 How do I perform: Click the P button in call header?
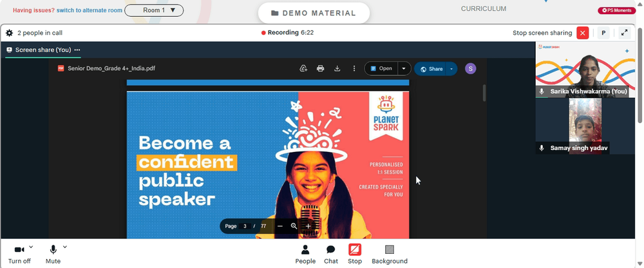point(603,33)
